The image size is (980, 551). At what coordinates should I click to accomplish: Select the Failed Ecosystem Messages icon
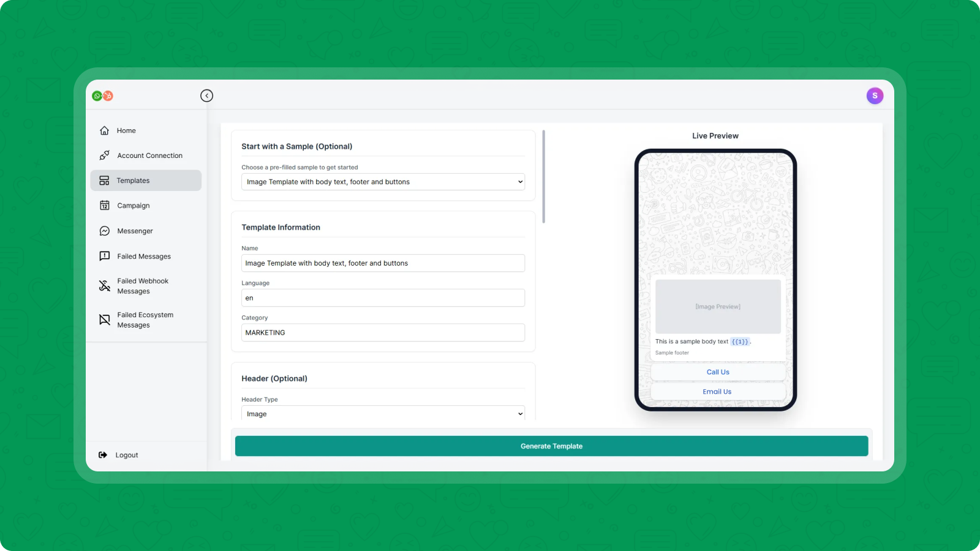pyautogui.click(x=104, y=319)
